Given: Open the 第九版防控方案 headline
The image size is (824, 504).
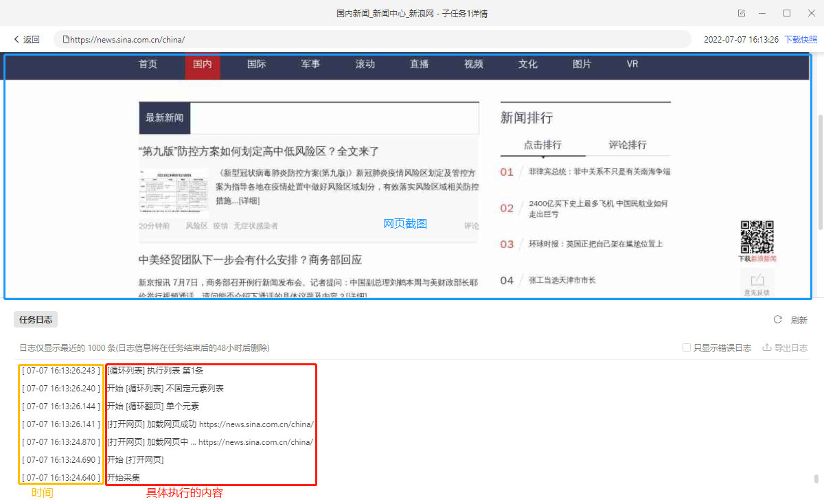Looking at the screenshot, I should [x=259, y=151].
